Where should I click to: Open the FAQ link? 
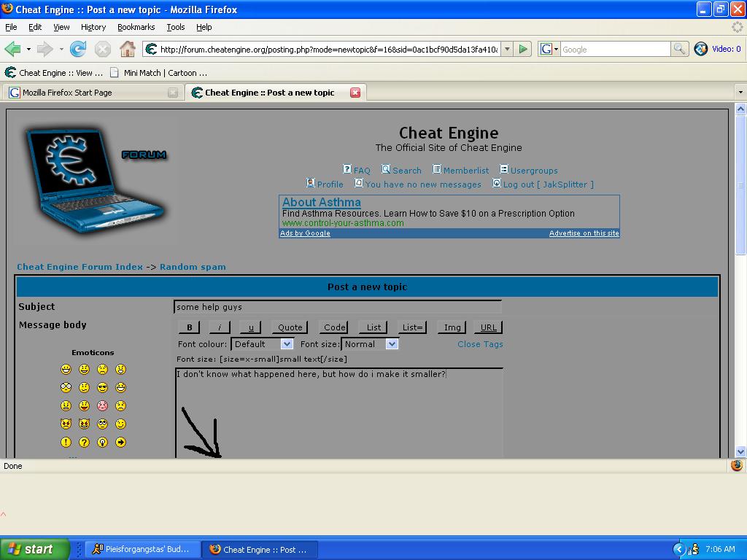point(362,170)
